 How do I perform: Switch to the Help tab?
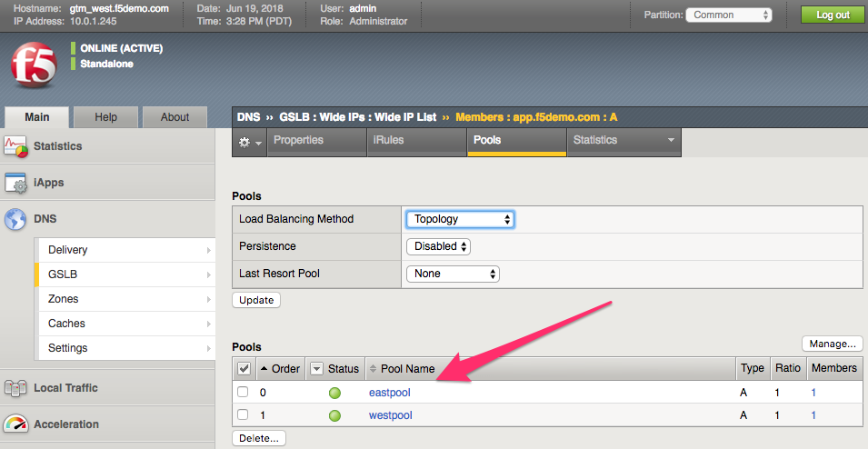click(105, 117)
